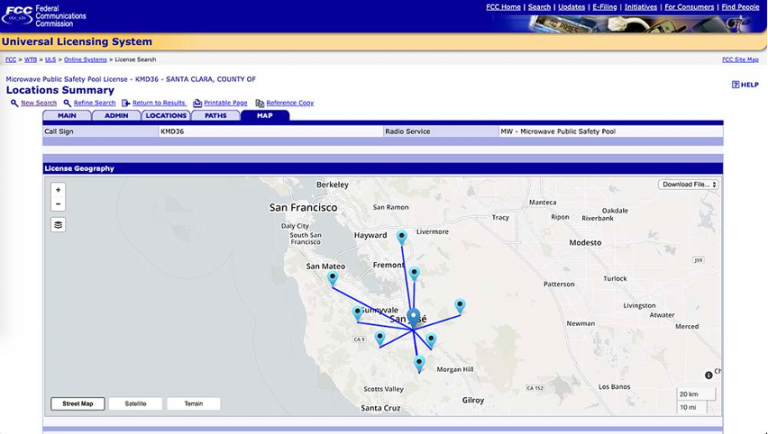Click the Help question mark icon
The image size is (768, 434).
tap(736, 85)
